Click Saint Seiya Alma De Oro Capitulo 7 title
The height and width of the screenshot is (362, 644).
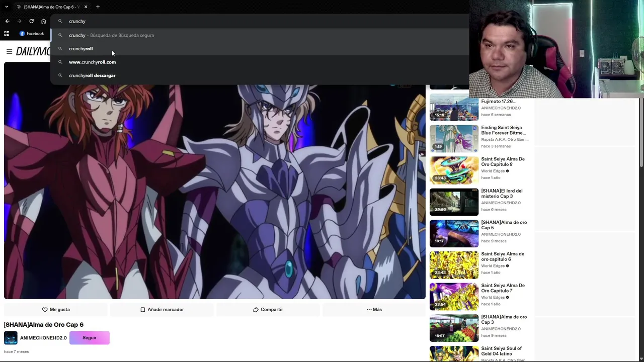click(503, 288)
